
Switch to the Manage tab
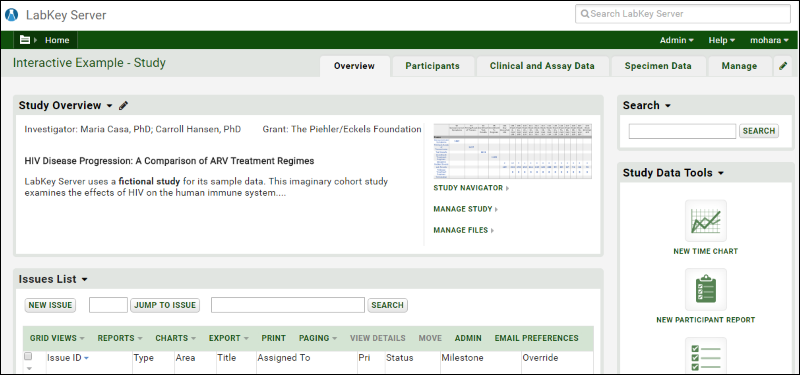coord(739,66)
